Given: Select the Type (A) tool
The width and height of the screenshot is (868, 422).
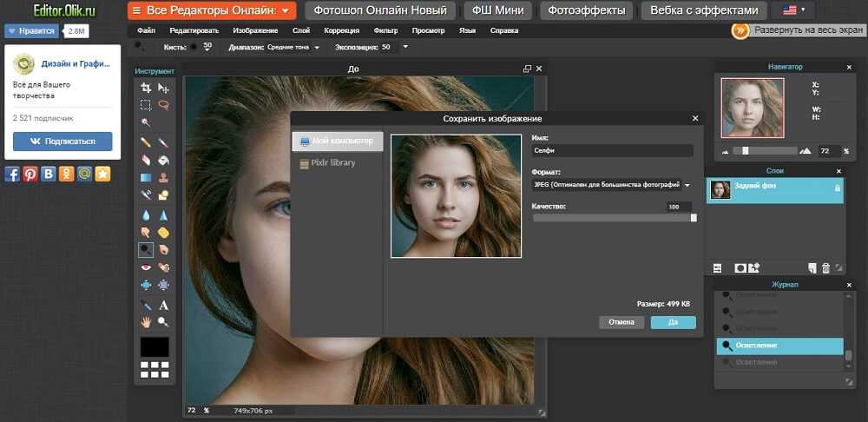Looking at the screenshot, I should tap(163, 305).
